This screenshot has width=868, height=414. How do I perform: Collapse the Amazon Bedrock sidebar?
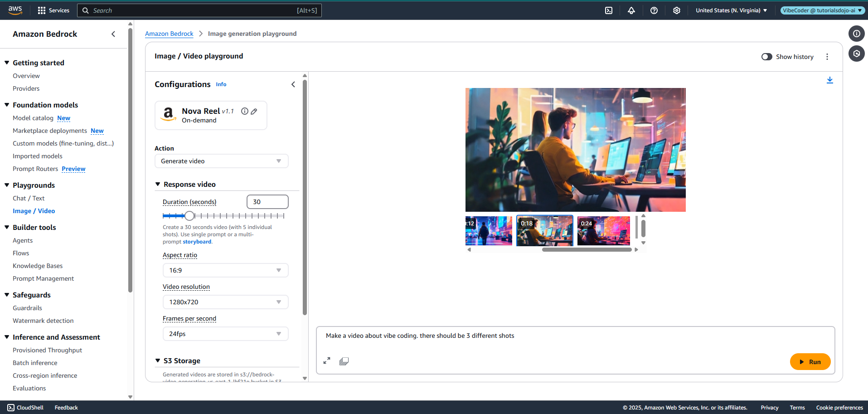tap(113, 34)
